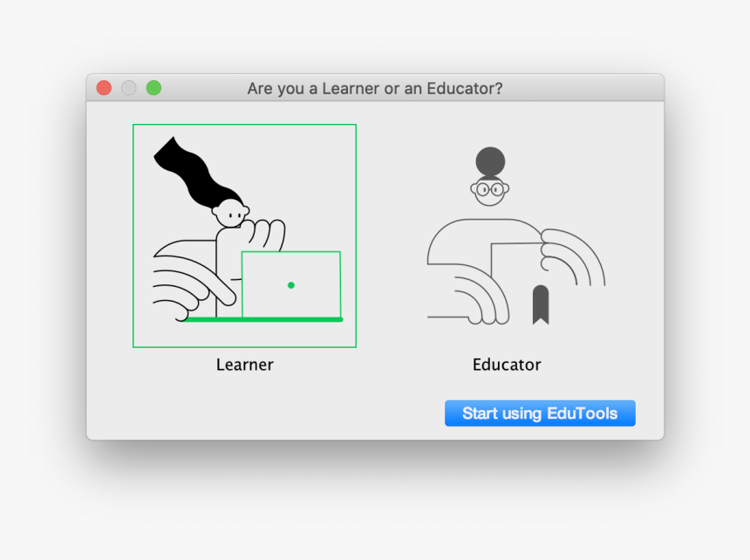Click the thick green line under laptop
The width and height of the screenshot is (750, 560).
tap(262, 319)
